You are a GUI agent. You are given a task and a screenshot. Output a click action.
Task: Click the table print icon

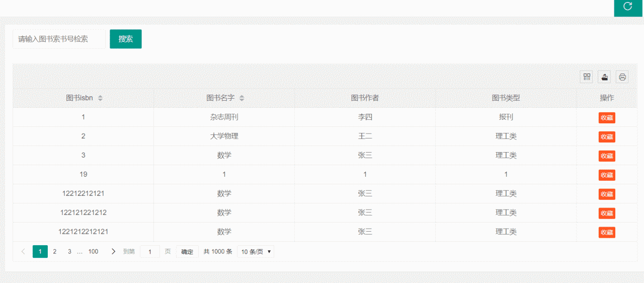(x=622, y=77)
